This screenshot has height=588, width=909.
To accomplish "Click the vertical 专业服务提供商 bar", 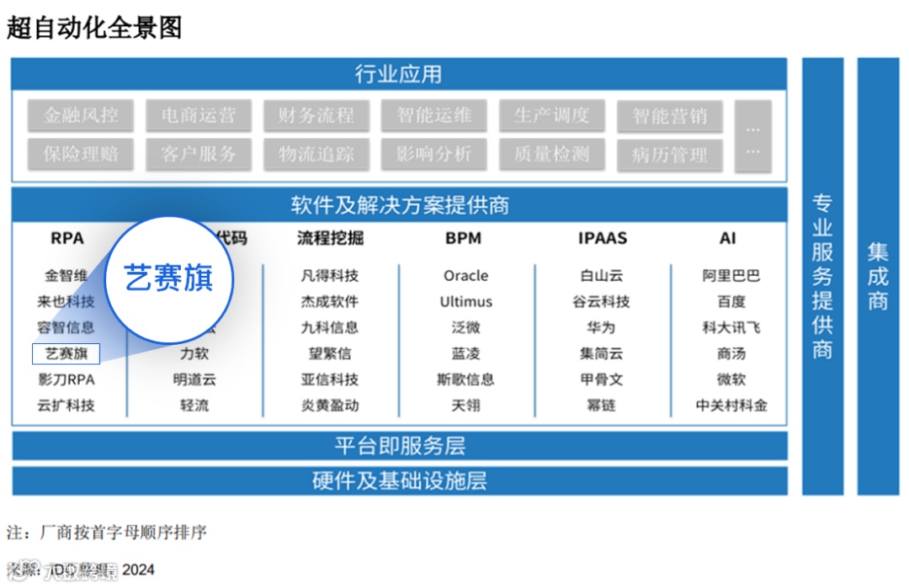I will (x=822, y=276).
